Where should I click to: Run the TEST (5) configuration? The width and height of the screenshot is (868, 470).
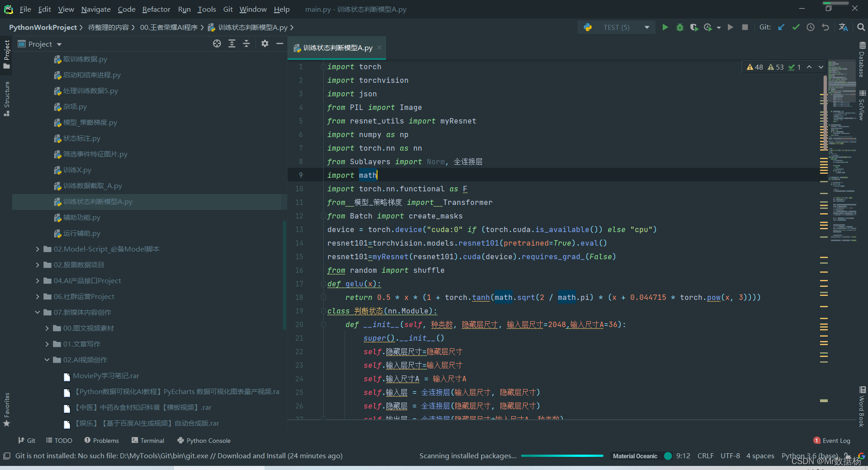[665, 28]
